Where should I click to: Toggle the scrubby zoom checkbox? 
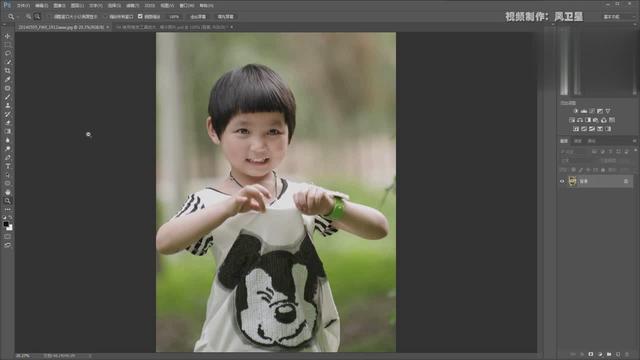140,16
